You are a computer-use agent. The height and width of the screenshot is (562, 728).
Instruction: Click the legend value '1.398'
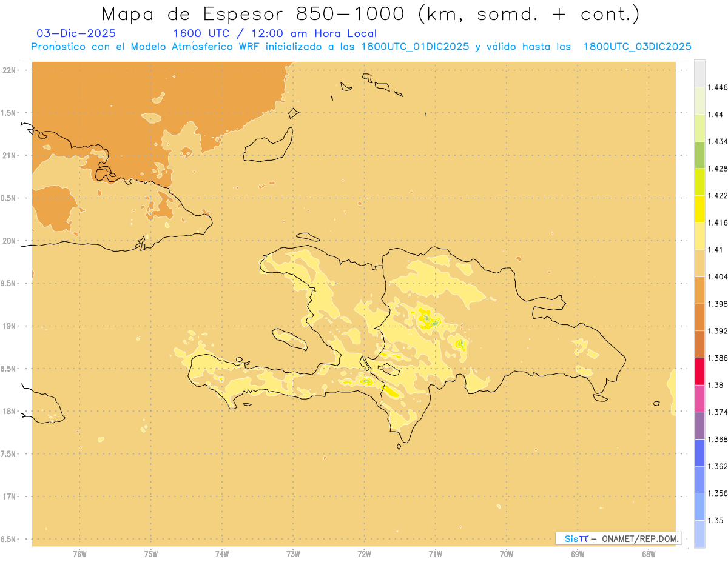coord(717,304)
